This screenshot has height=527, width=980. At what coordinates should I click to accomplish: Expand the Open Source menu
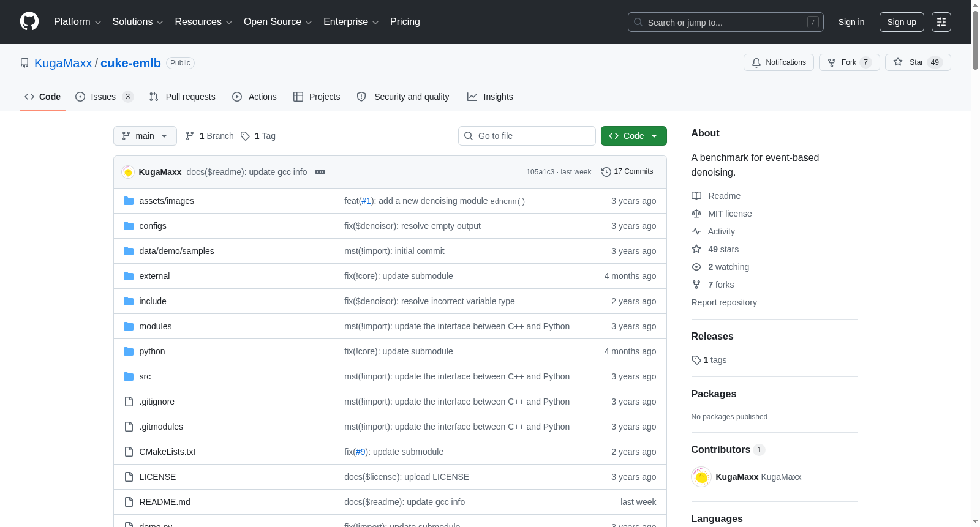point(278,22)
